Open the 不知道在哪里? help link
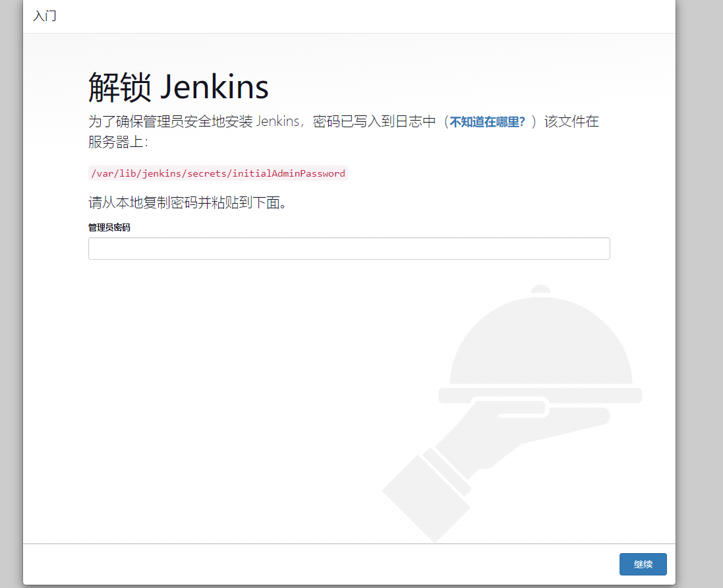 [x=487, y=122]
